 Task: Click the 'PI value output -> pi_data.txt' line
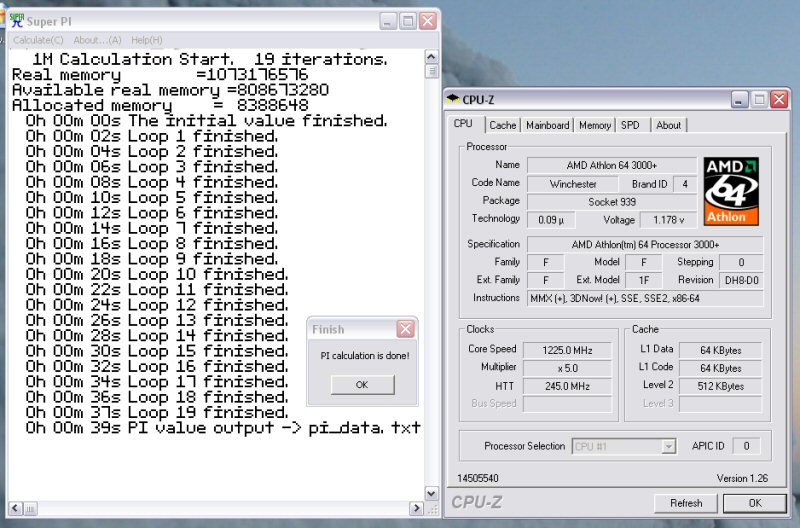click(x=223, y=428)
